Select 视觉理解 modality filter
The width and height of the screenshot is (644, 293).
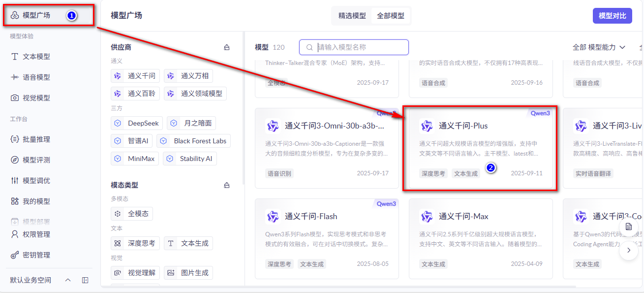[135, 273]
